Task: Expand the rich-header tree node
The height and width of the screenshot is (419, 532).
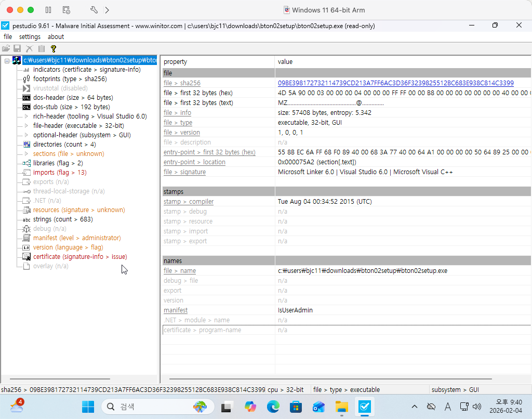Action: click(26, 116)
